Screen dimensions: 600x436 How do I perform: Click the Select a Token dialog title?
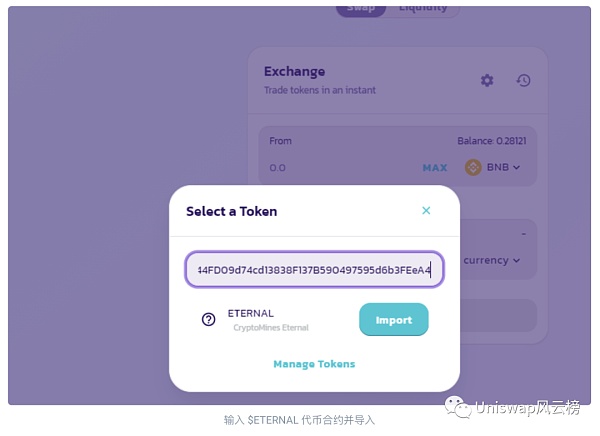pos(231,212)
